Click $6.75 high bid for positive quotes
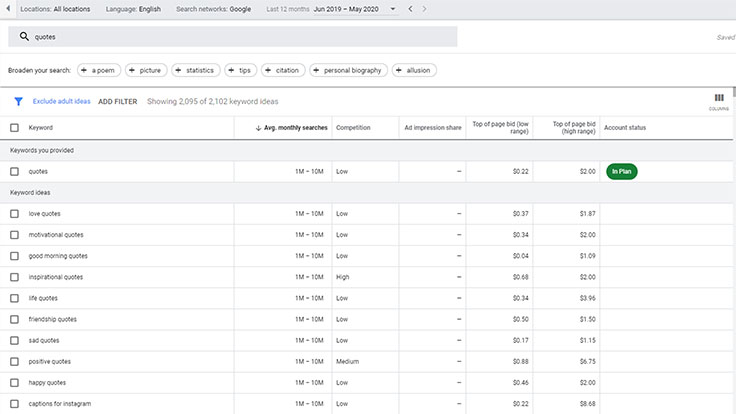Viewport: 737px width, 414px height. [x=588, y=362]
